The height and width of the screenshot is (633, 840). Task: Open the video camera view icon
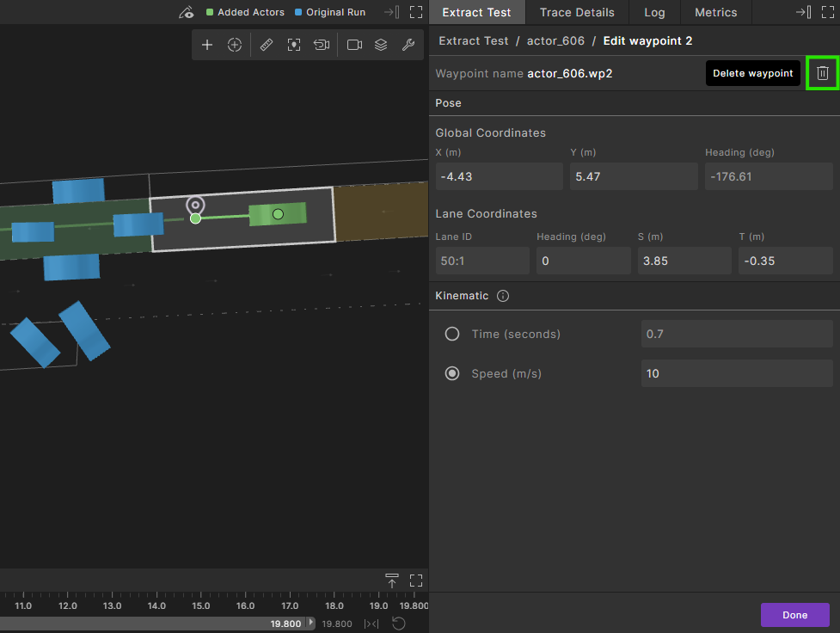tap(354, 45)
